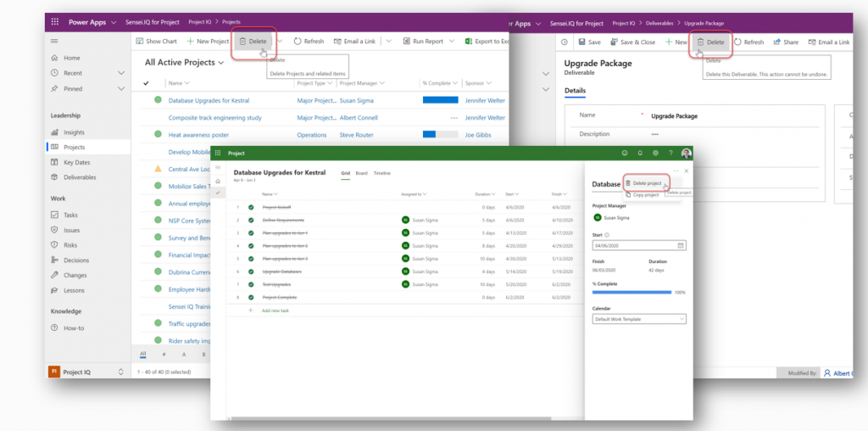Open Project Type column header dropdown

(x=315, y=83)
